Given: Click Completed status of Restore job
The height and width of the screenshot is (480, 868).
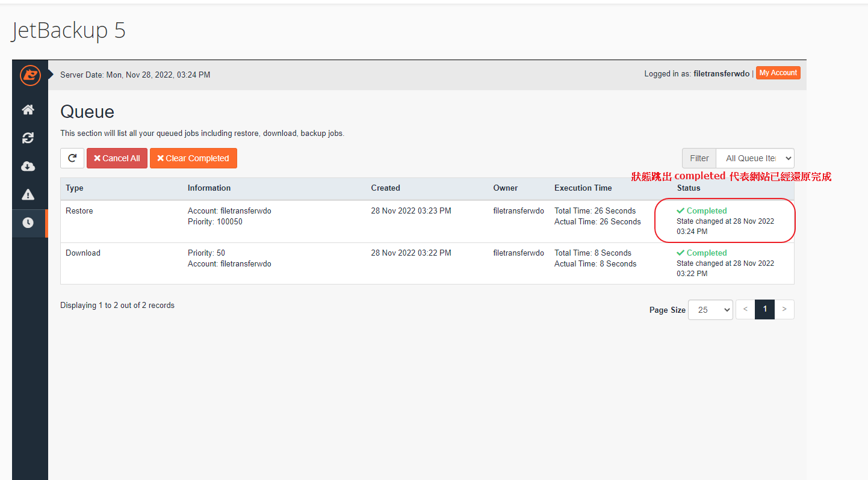Looking at the screenshot, I should tap(702, 211).
